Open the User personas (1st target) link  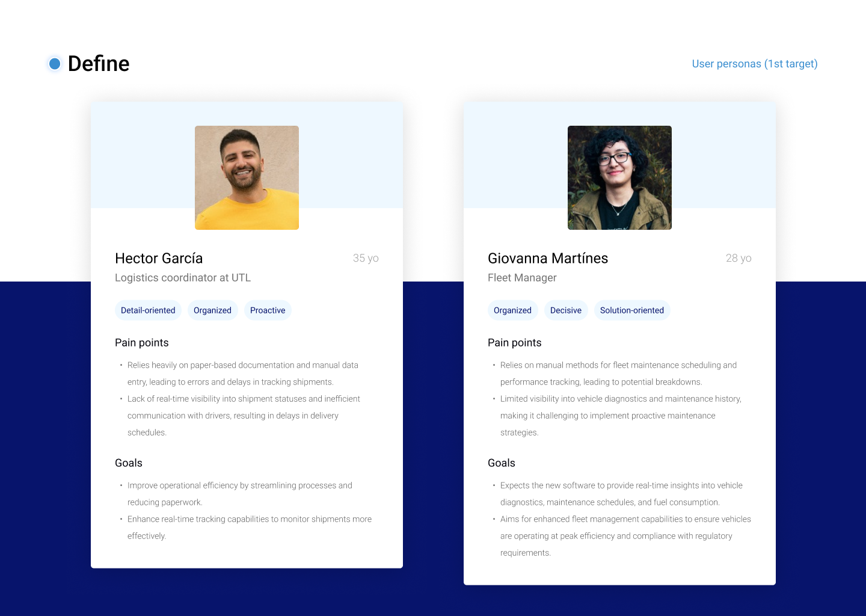(x=754, y=64)
